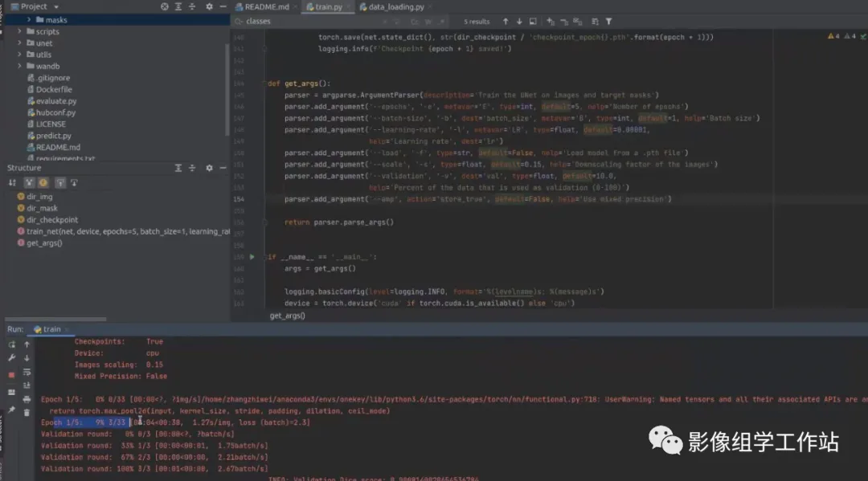Screen dimensions: 868x481
Task: Open README.md in project tree
Action: [x=54, y=148]
